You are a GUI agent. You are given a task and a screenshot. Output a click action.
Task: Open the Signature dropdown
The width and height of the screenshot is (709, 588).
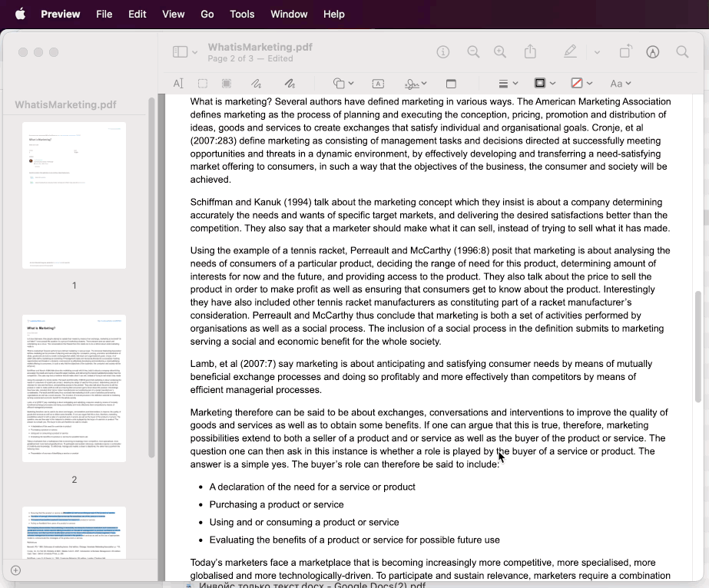click(417, 84)
